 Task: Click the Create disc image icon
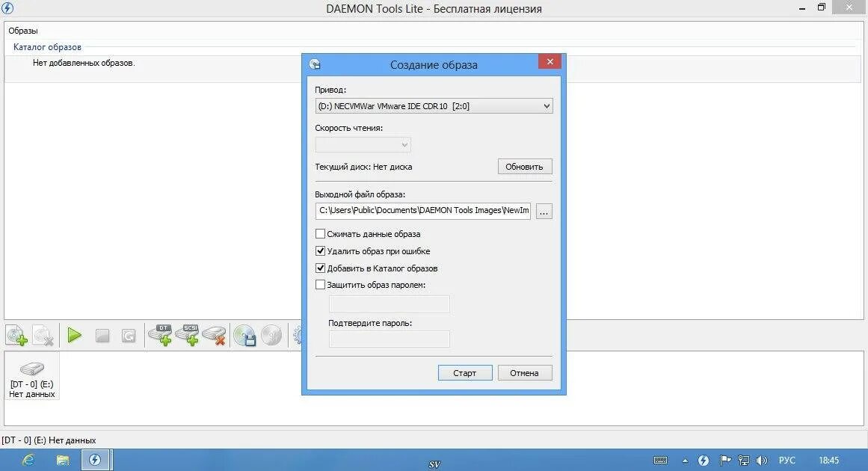244,336
